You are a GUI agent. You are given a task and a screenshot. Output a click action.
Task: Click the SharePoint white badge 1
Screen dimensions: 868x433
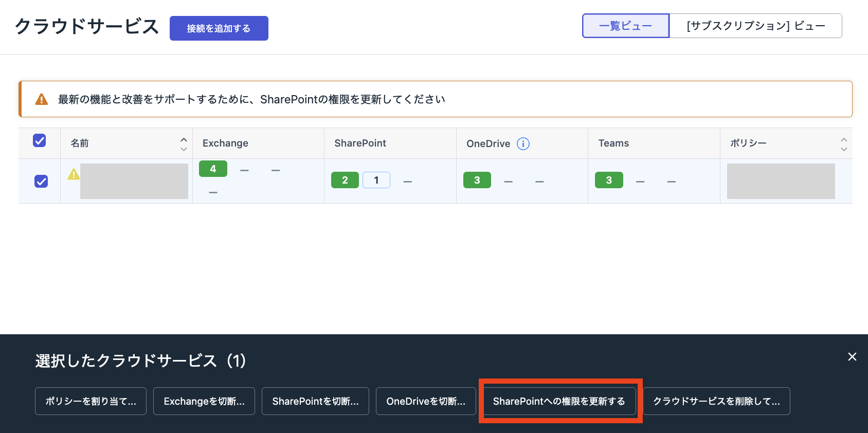coord(376,180)
